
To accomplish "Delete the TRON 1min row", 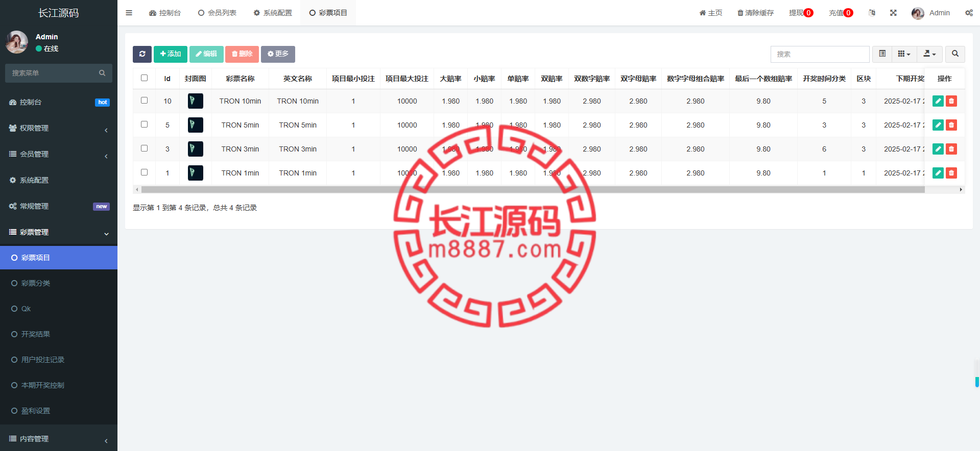I will (x=951, y=173).
